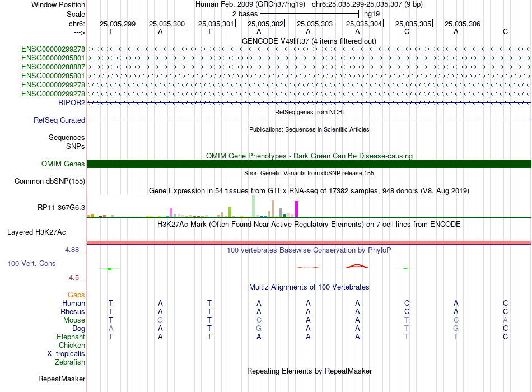Click the chr6: ruler label

click(77, 24)
